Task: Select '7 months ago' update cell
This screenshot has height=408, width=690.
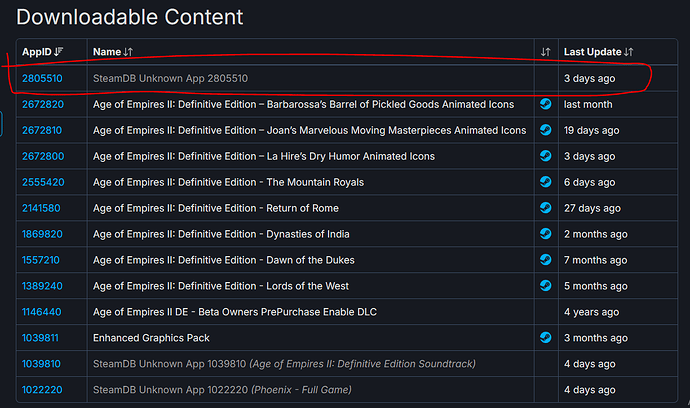Action: (x=595, y=260)
